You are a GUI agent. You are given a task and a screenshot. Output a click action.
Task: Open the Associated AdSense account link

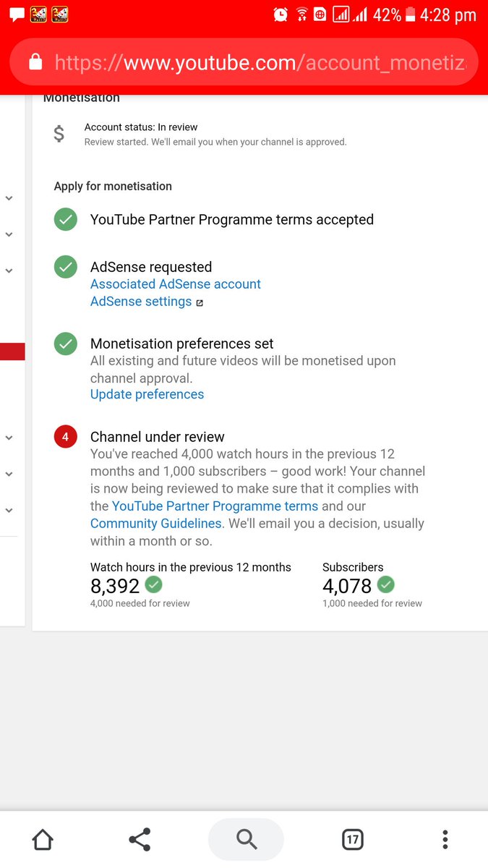[176, 284]
